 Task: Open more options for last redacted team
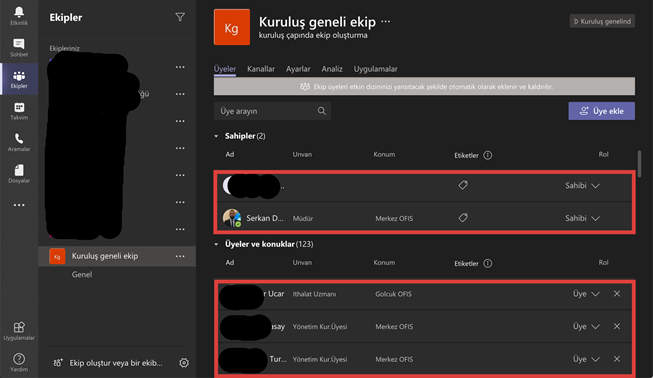click(x=180, y=229)
